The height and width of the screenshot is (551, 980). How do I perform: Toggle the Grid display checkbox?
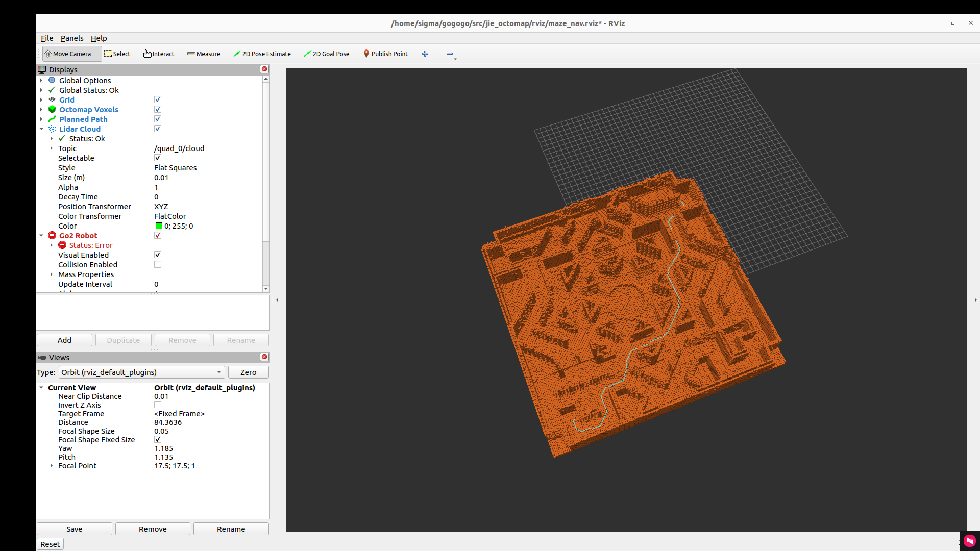click(x=158, y=99)
